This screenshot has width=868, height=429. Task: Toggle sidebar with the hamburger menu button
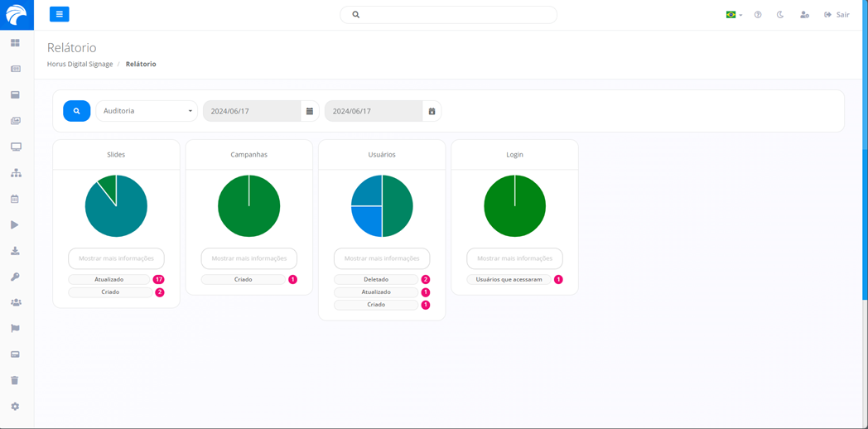pos(59,14)
